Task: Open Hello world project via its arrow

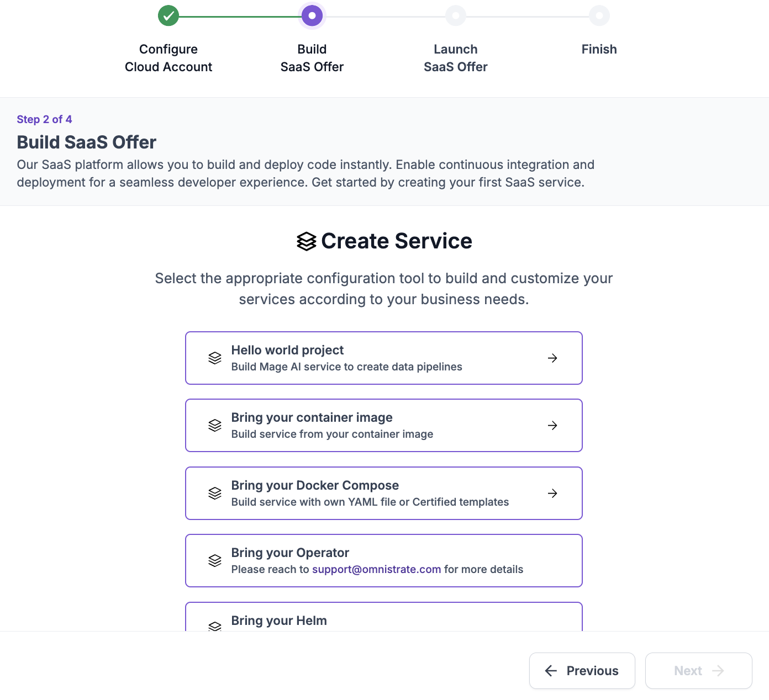Action: point(552,358)
